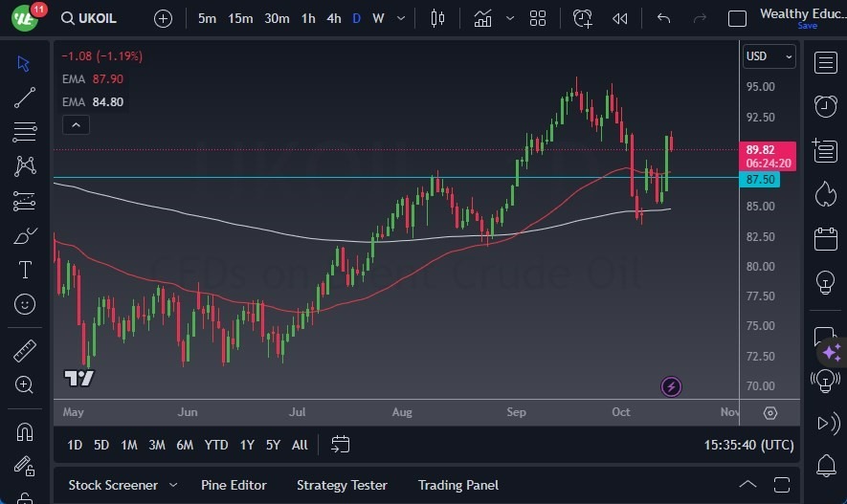This screenshot has width=847, height=504.
Task: Open the text annotation tool
Action: [25, 270]
